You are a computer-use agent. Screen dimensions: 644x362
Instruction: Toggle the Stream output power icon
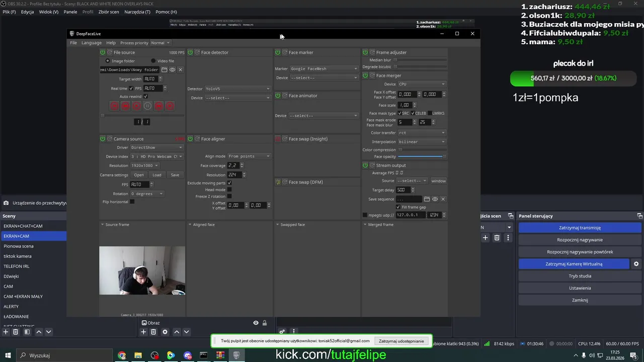[x=365, y=165]
